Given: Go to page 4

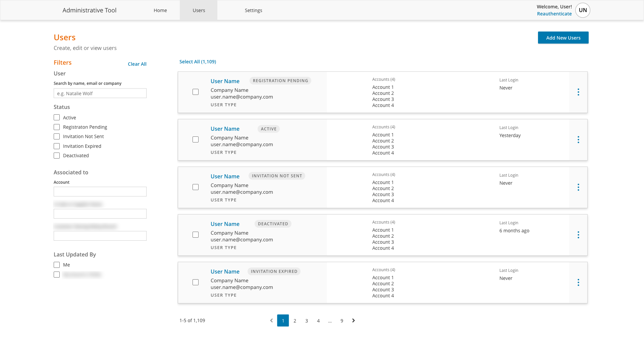Looking at the screenshot, I should coord(318,321).
